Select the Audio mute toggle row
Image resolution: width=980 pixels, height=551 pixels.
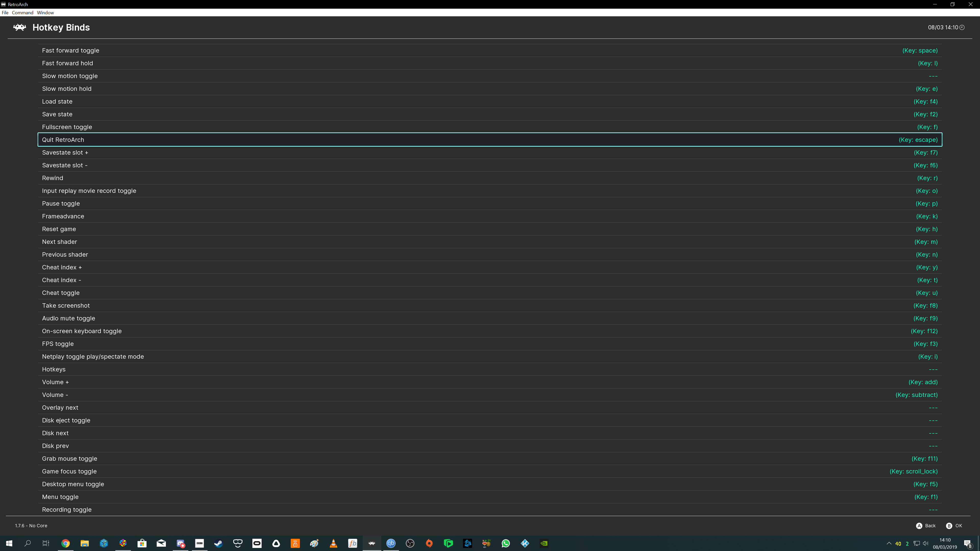coord(490,318)
